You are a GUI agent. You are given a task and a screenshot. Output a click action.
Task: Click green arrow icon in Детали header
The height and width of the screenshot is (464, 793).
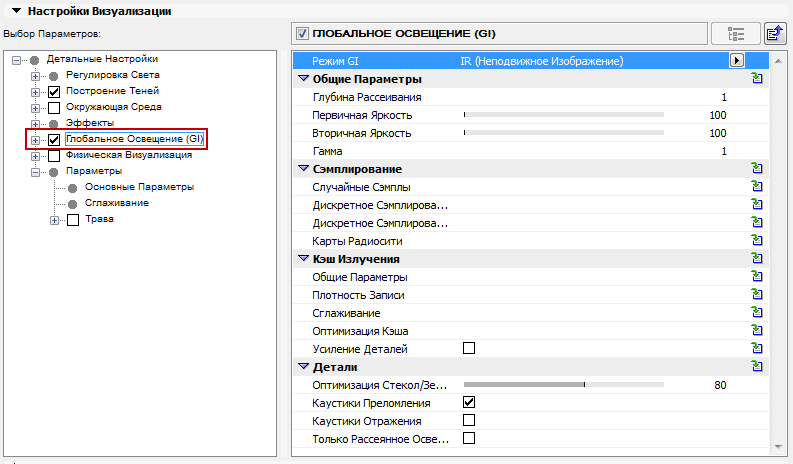point(757,367)
